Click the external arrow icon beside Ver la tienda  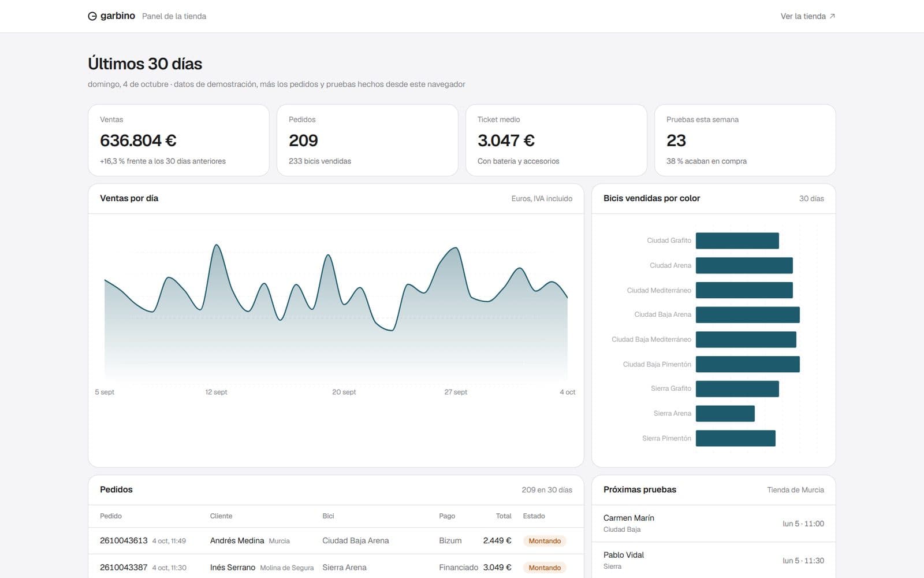pos(832,16)
